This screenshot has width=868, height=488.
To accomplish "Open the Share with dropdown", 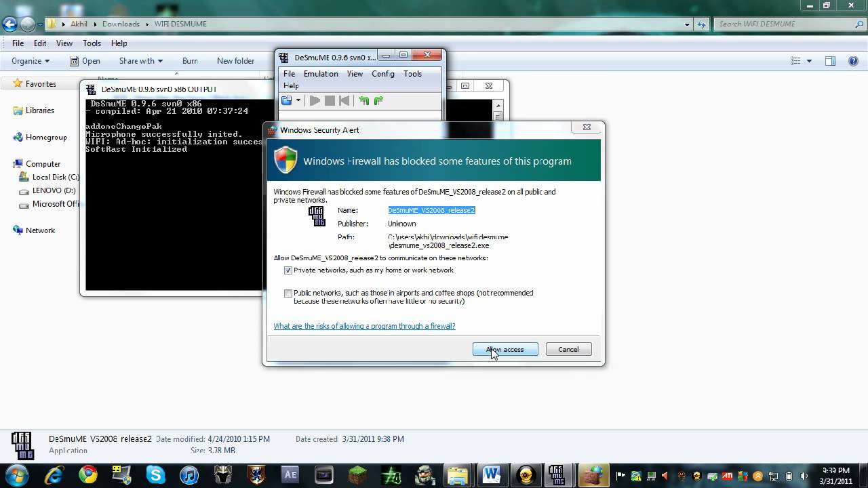I will pos(140,61).
